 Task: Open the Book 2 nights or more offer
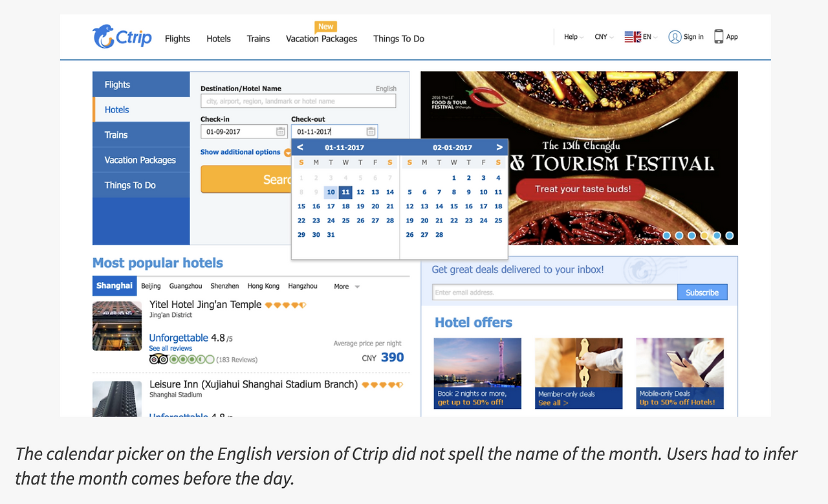click(477, 373)
